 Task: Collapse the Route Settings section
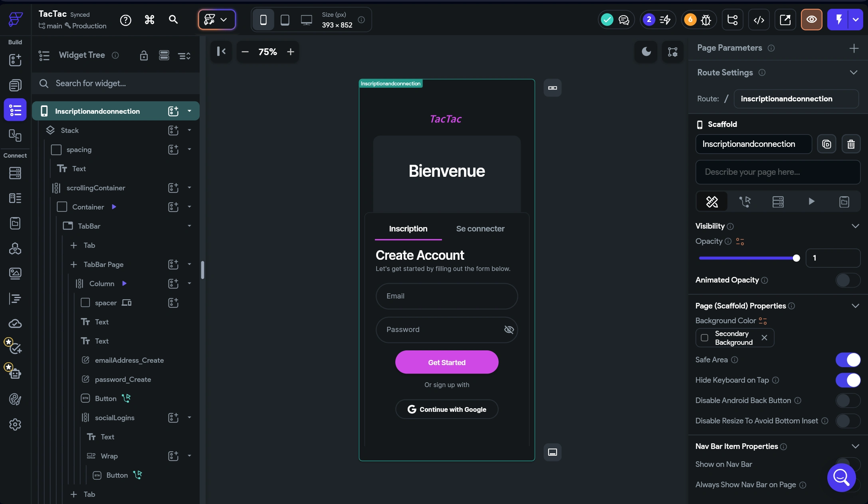point(854,73)
